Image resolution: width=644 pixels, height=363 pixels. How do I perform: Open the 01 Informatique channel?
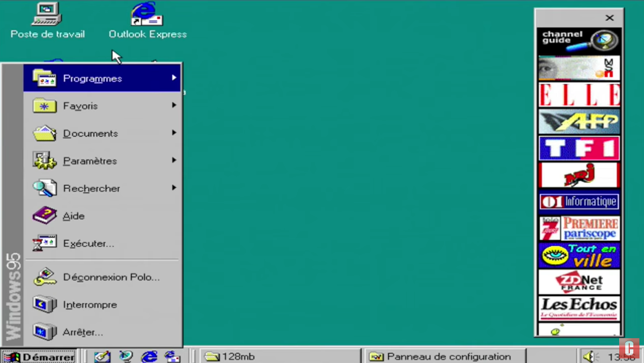(579, 201)
